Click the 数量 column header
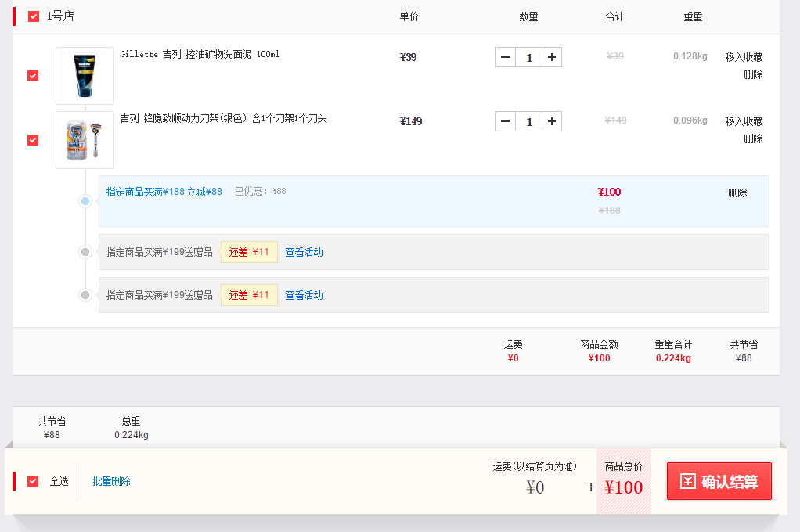This screenshot has width=800, height=532. point(528,17)
